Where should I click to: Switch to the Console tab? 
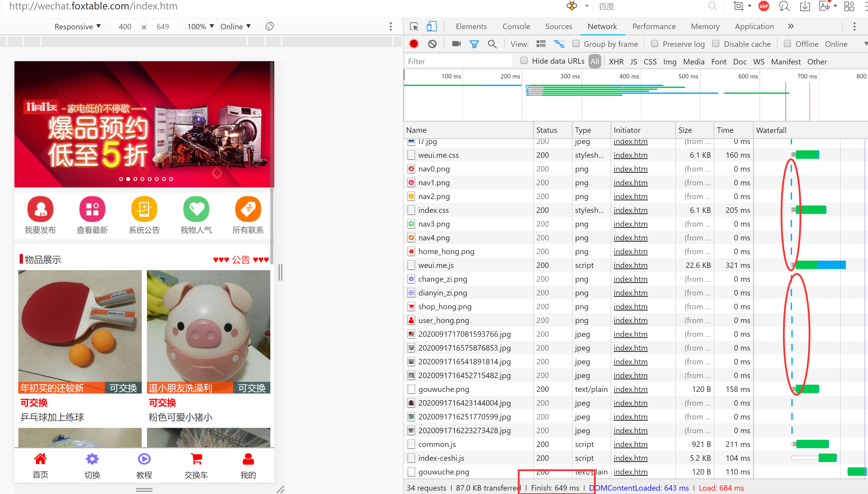click(516, 27)
